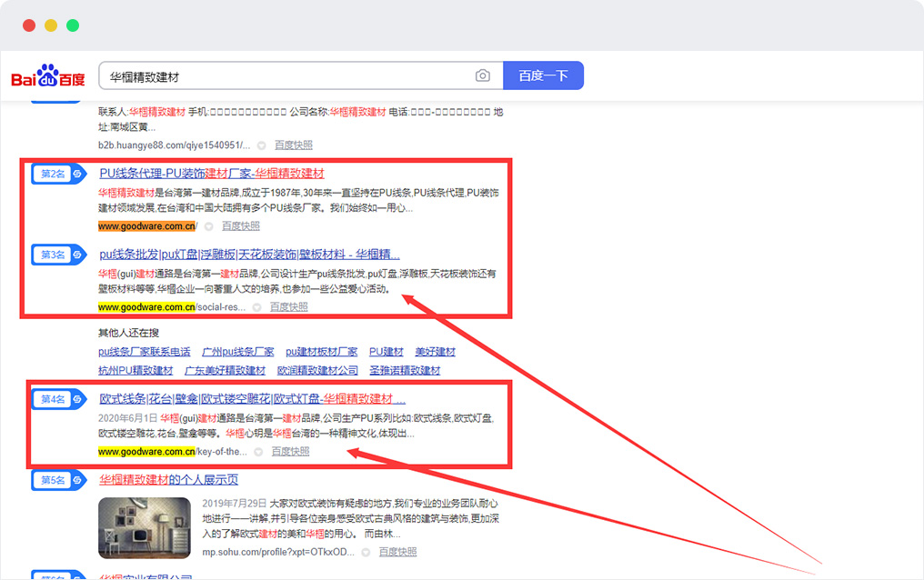The image size is (924, 580).
Task: Click the yellow minimize window dot
Action: point(51,25)
